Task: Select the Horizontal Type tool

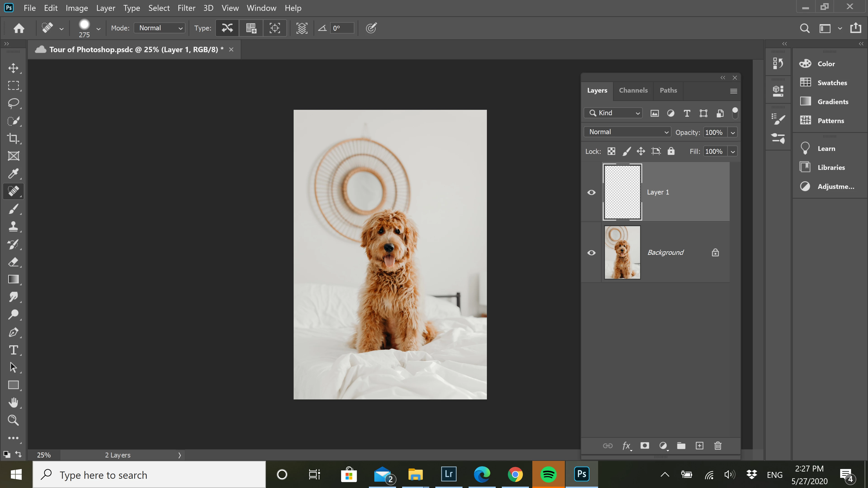Action: tap(14, 350)
